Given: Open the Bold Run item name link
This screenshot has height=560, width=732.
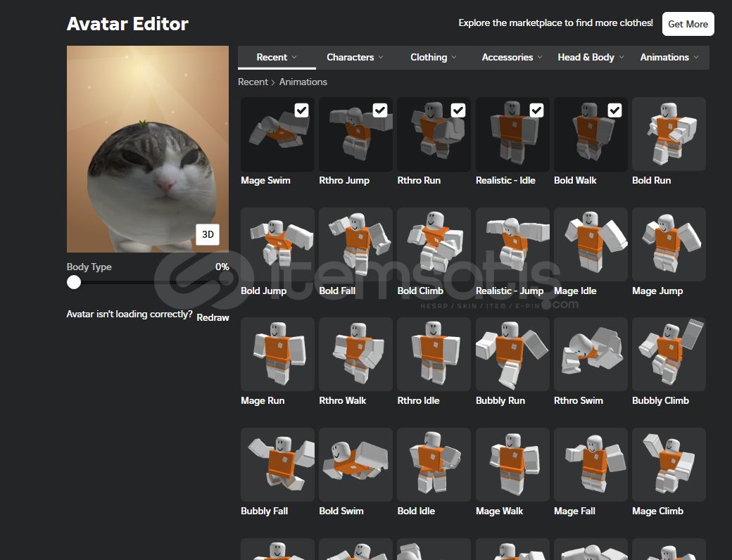Looking at the screenshot, I should click(x=651, y=181).
